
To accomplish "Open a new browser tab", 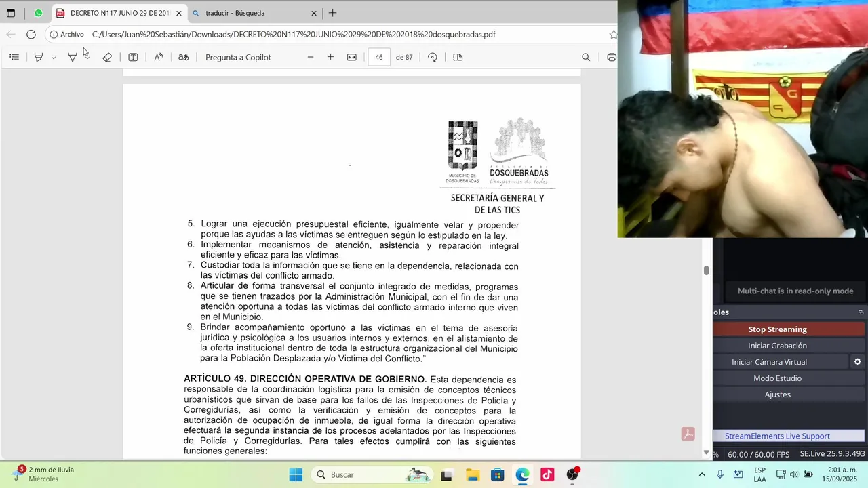I will point(332,13).
